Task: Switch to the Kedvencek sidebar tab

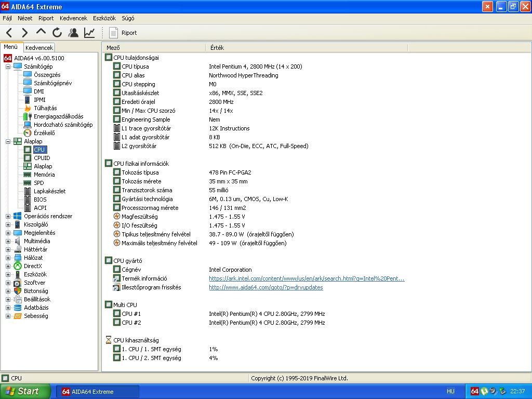Action: (39, 47)
